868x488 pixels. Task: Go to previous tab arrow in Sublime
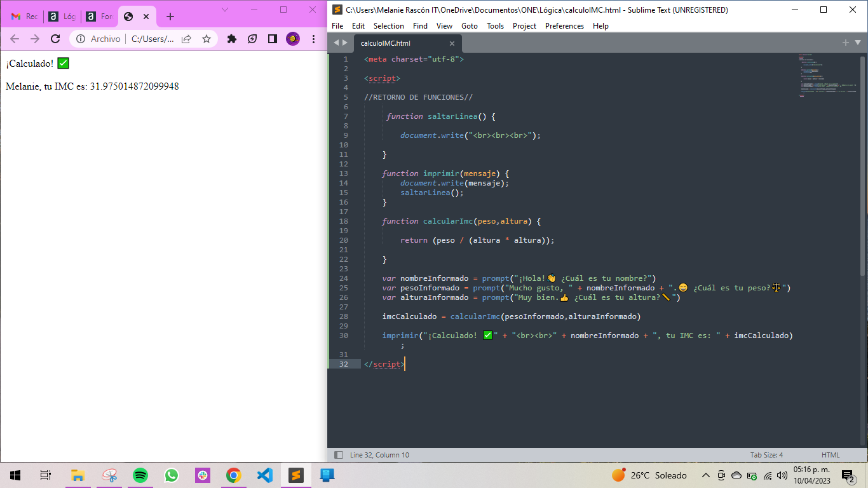[337, 43]
